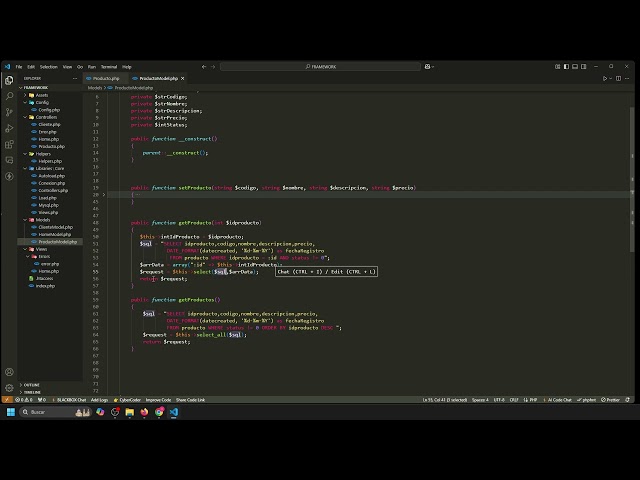Screen dimensions: 640x480
Task: Open CyberCoder in status bar
Action: (127, 400)
